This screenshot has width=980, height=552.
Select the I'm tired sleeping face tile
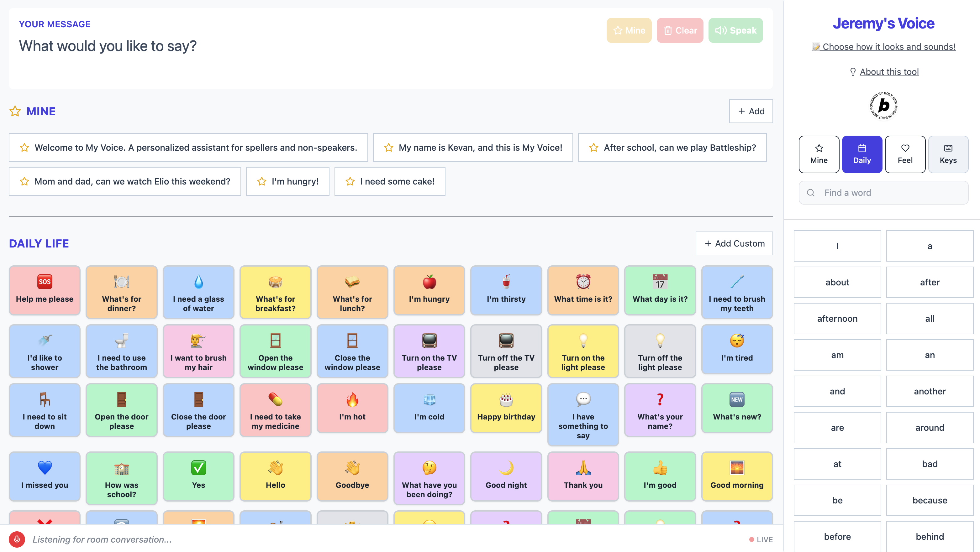[736, 349]
